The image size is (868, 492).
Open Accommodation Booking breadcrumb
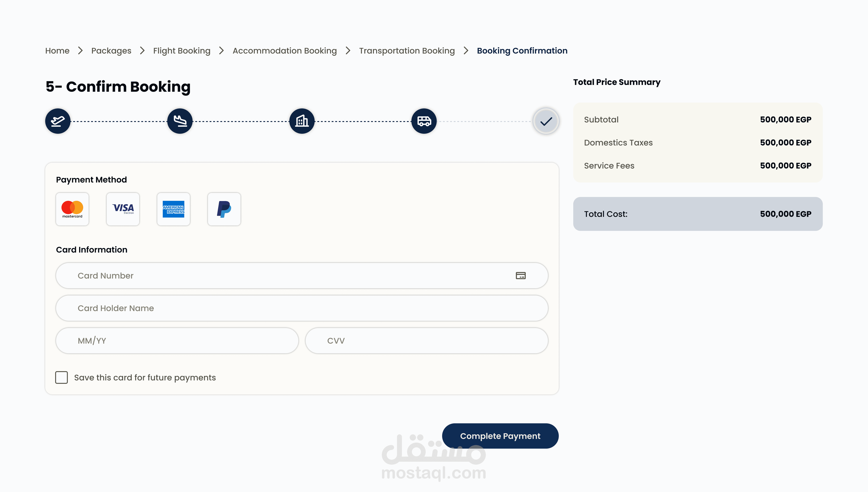point(285,51)
